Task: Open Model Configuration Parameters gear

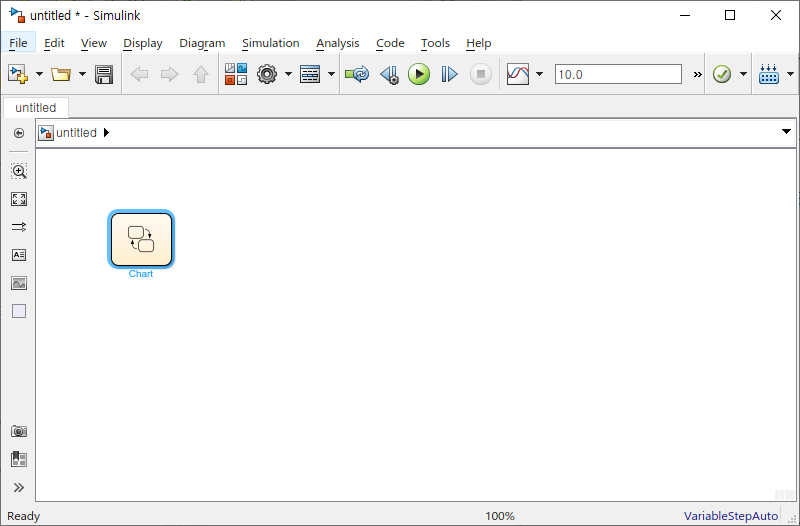Action: (267, 74)
